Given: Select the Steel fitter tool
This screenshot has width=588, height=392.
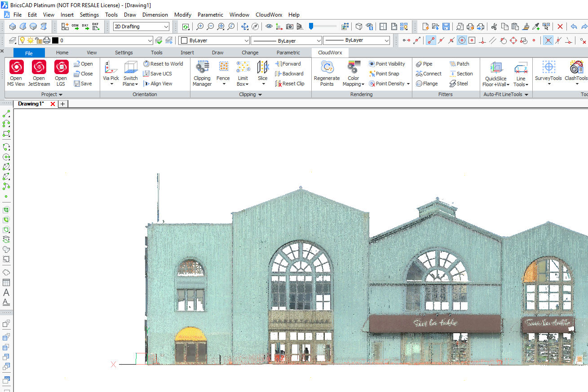Looking at the screenshot, I should pyautogui.click(x=459, y=84).
